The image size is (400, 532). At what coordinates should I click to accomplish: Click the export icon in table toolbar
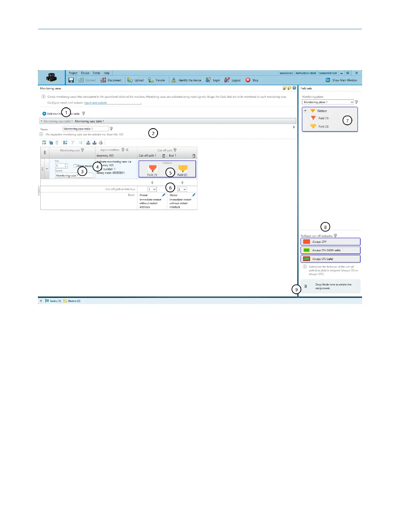coord(94,143)
